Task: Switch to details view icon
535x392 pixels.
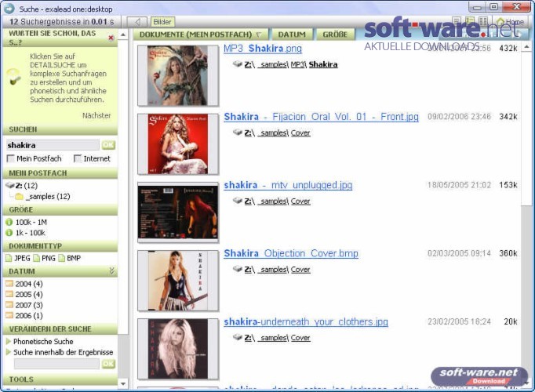Action: 470,21
